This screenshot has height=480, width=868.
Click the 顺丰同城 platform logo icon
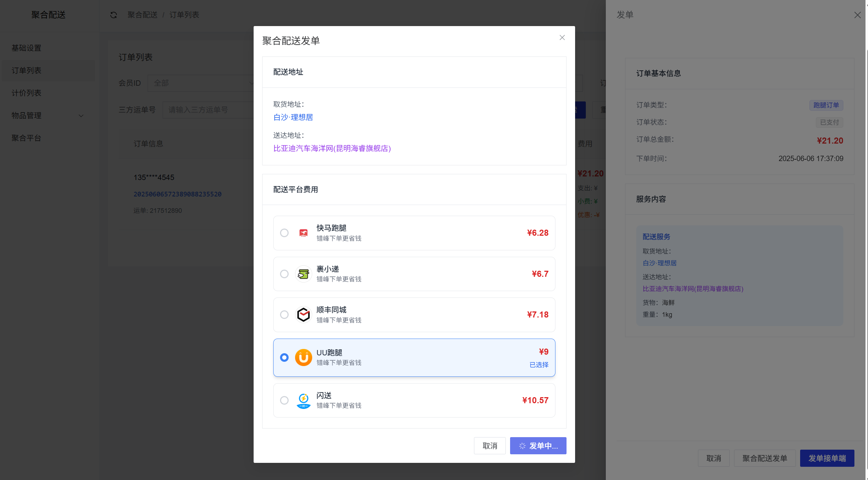pos(303,315)
